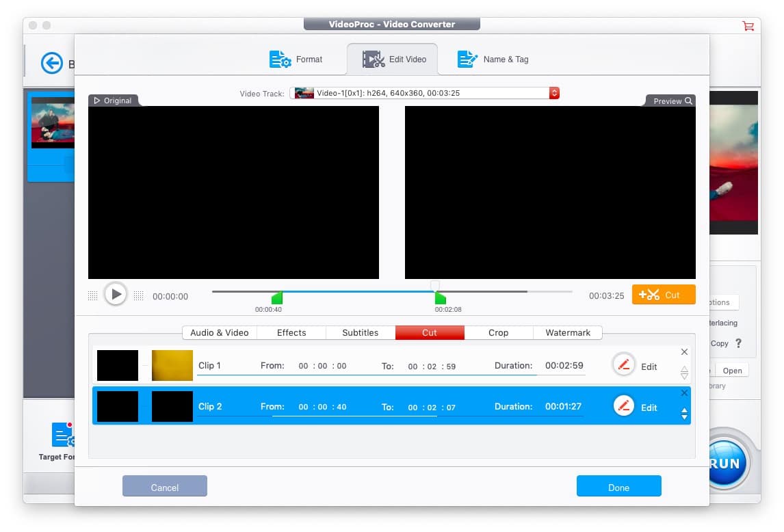The image size is (784, 532).
Task: Click the next frame dotted icon
Action: pyautogui.click(x=138, y=295)
